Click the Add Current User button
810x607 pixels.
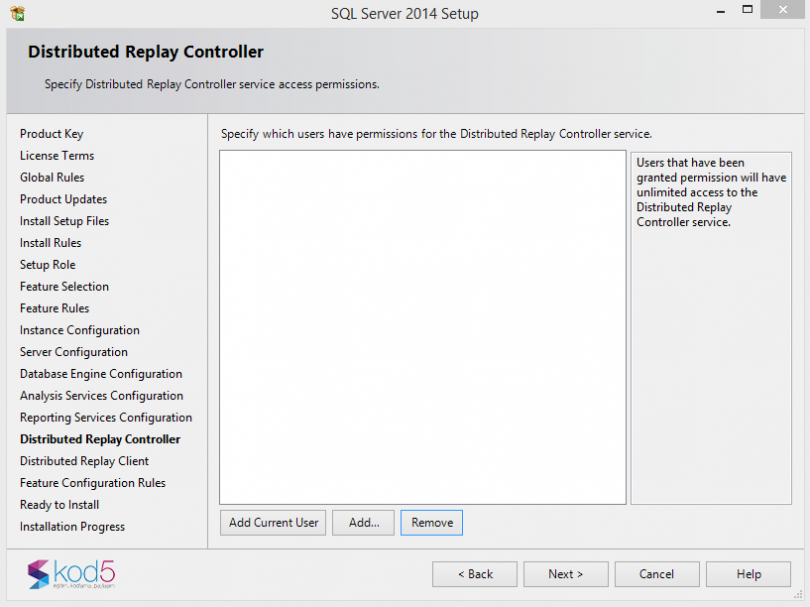(x=272, y=522)
